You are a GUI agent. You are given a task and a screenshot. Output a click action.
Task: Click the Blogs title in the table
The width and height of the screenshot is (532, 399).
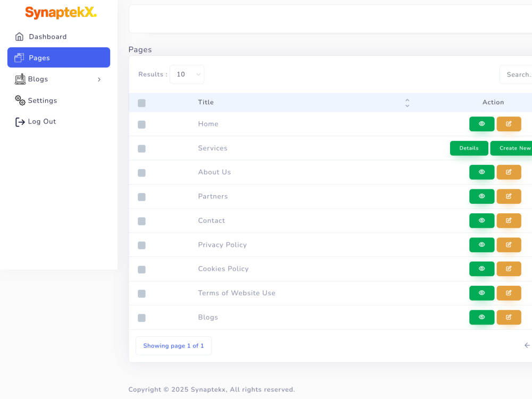[208, 317]
